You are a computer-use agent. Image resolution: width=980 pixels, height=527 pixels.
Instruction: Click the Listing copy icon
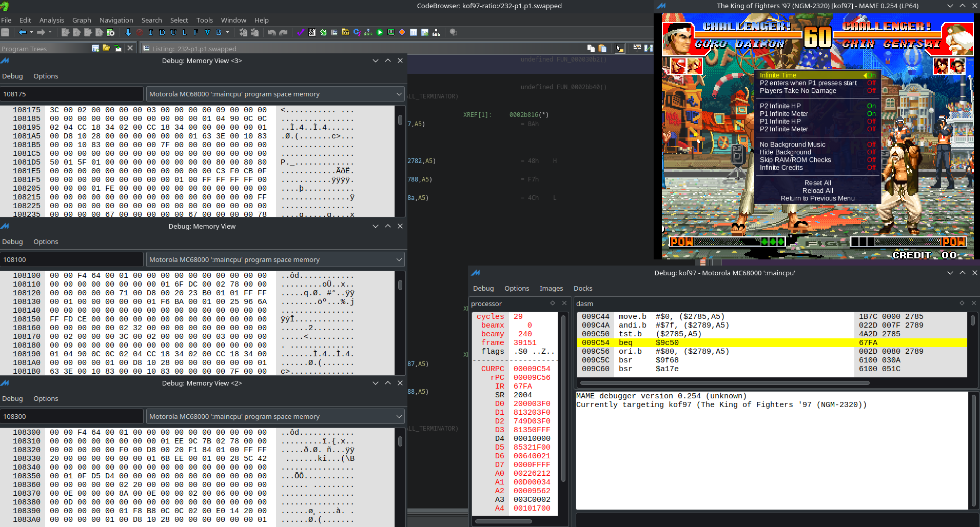click(x=591, y=48)
